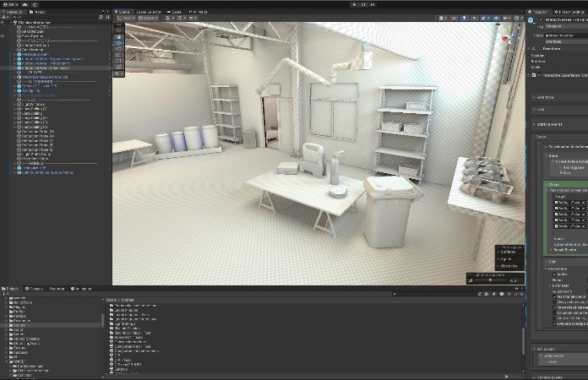Select the Scenes folder in the Project panel
Image resolution: width=588 pixels, height=380 pixels.
coord(19,323)
